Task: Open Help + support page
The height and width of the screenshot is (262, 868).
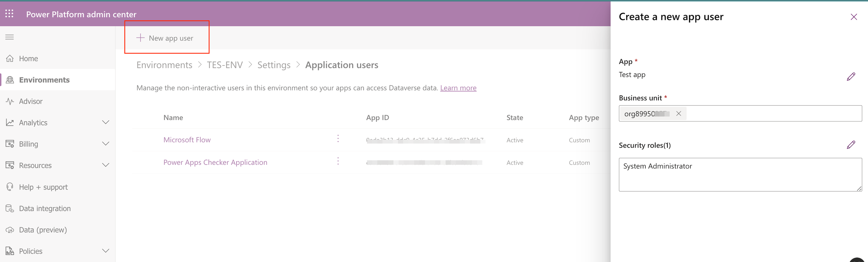Action: [x=58, y=187]
